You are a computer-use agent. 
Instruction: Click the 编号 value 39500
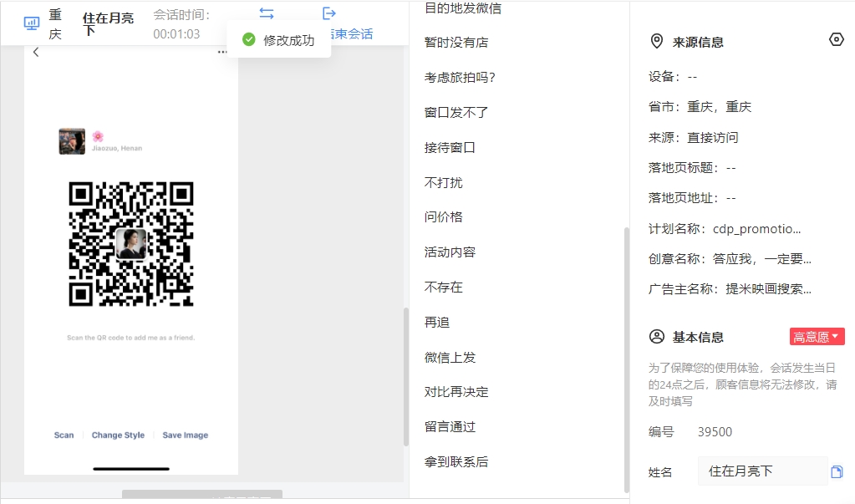(715, 431)
